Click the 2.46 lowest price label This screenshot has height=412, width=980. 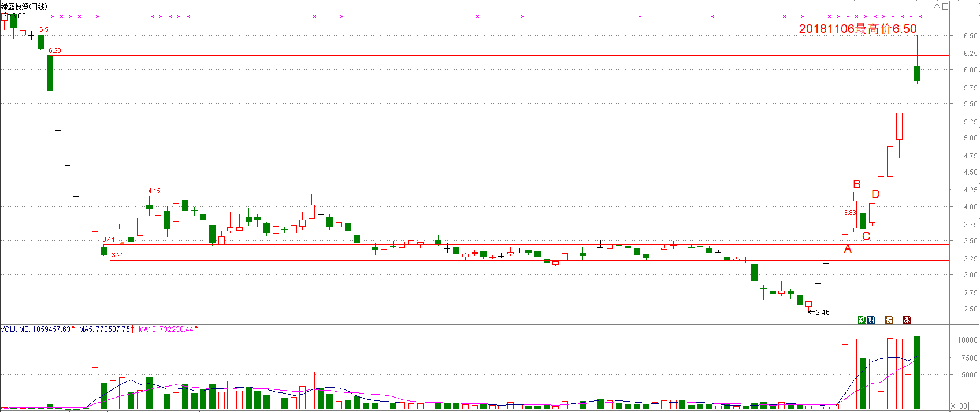[822, 313]
